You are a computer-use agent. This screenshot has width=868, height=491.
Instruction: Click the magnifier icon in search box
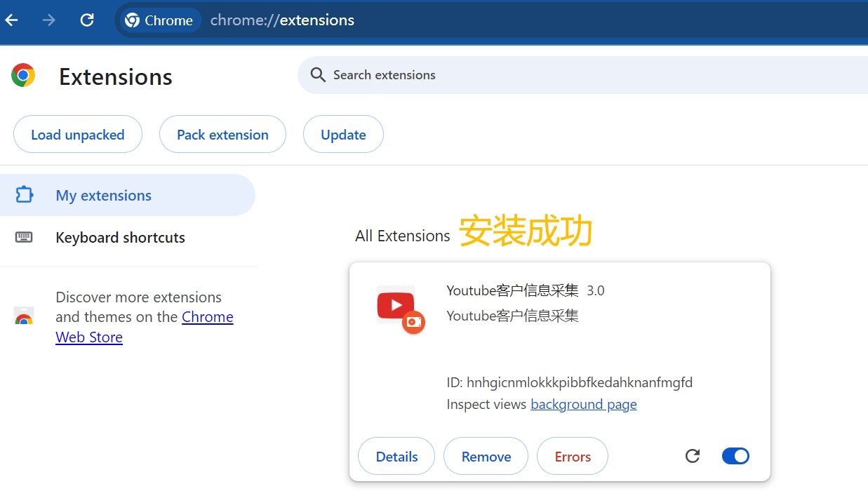318,75
